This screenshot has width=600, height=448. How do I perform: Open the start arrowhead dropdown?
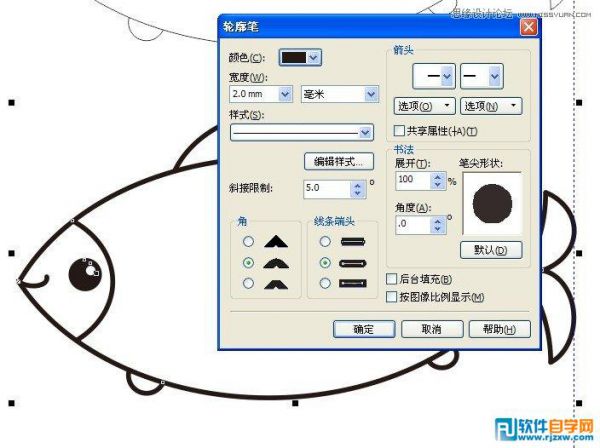point(434,76)
